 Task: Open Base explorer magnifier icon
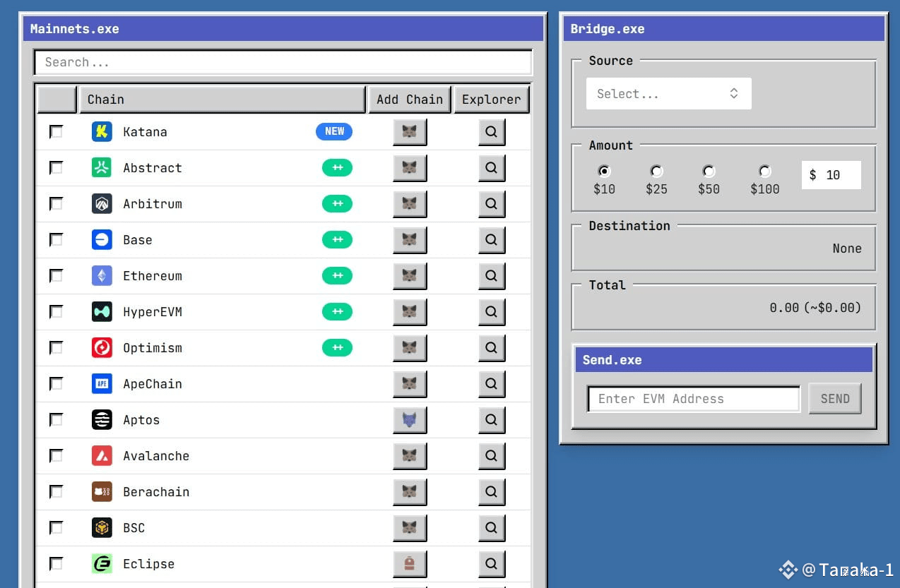tap(492, 240)
